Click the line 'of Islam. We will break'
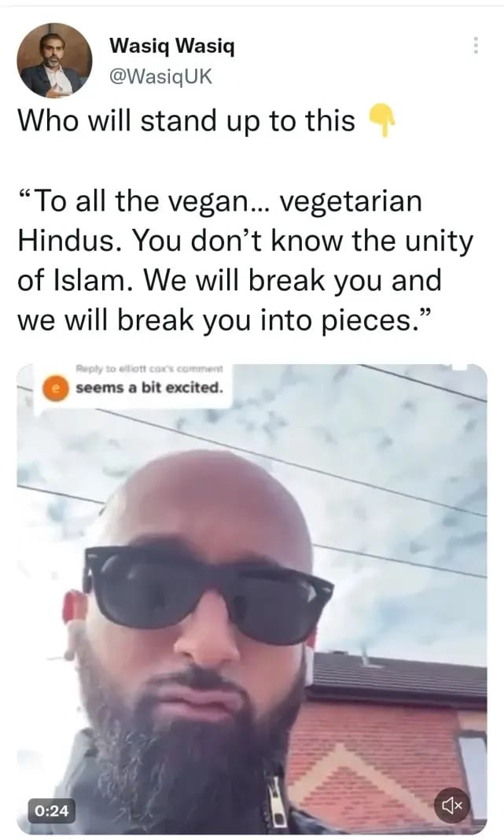This screenshot has width=504, height=840. pyautogui.click(x=230, y=280)
